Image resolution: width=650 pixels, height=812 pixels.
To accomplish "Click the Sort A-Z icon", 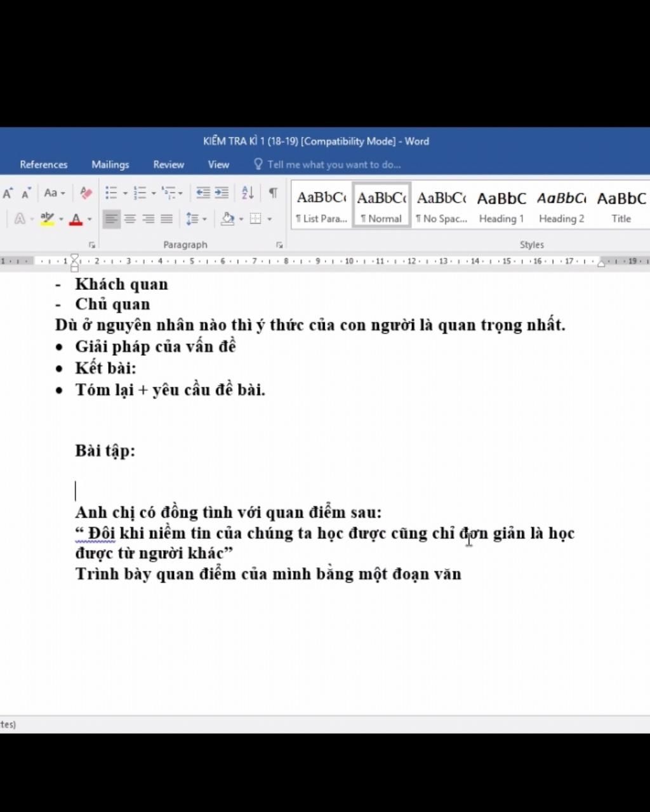I will [x=248, y=193].
